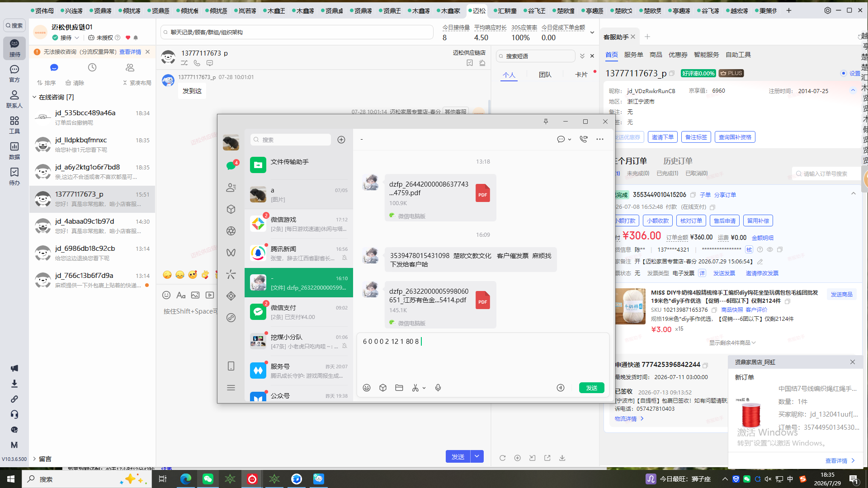The image size is (868, 488).
Task: Pin the WeChat window on top
Action: click(546, 122)
